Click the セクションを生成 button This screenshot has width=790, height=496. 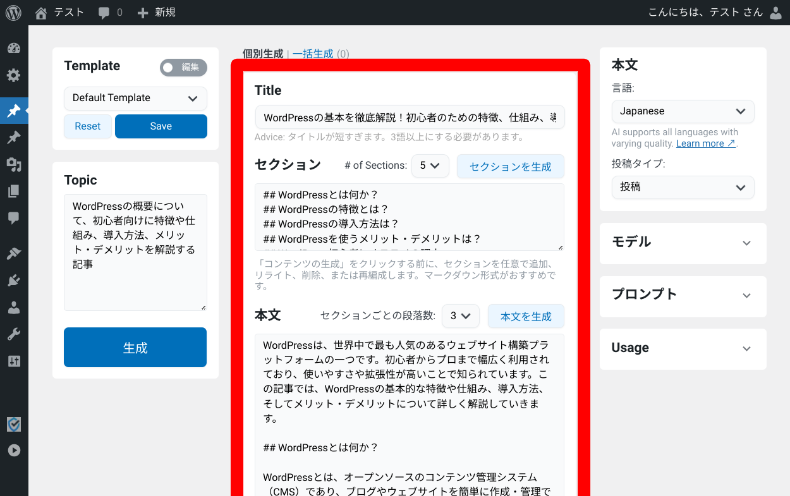(x=510, y=166)
